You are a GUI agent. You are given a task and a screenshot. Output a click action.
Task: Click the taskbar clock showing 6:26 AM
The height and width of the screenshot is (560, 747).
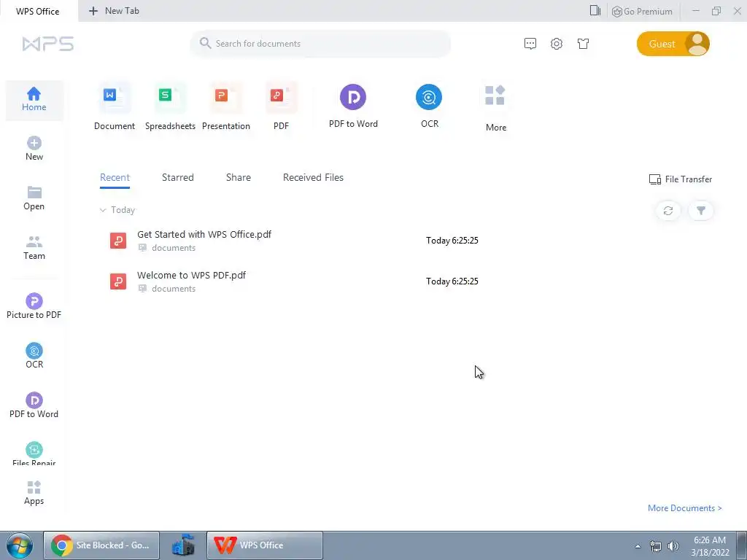(710, 546)
